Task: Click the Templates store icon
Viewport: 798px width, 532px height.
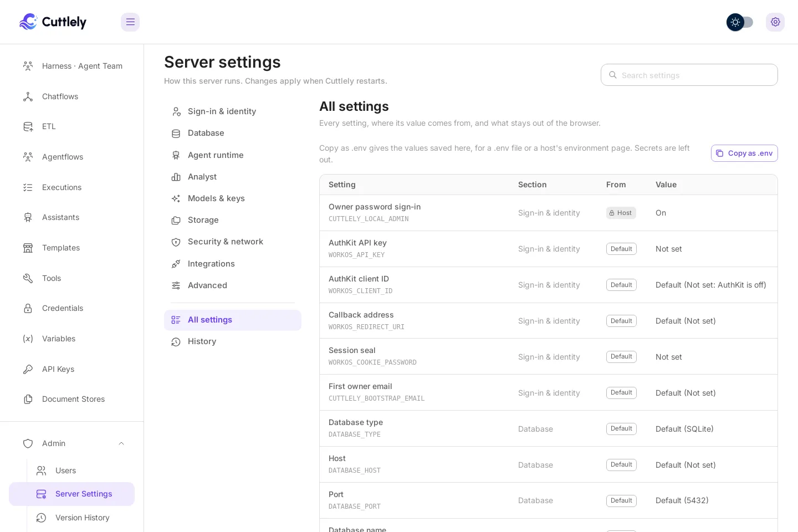Action: [28, 248]
